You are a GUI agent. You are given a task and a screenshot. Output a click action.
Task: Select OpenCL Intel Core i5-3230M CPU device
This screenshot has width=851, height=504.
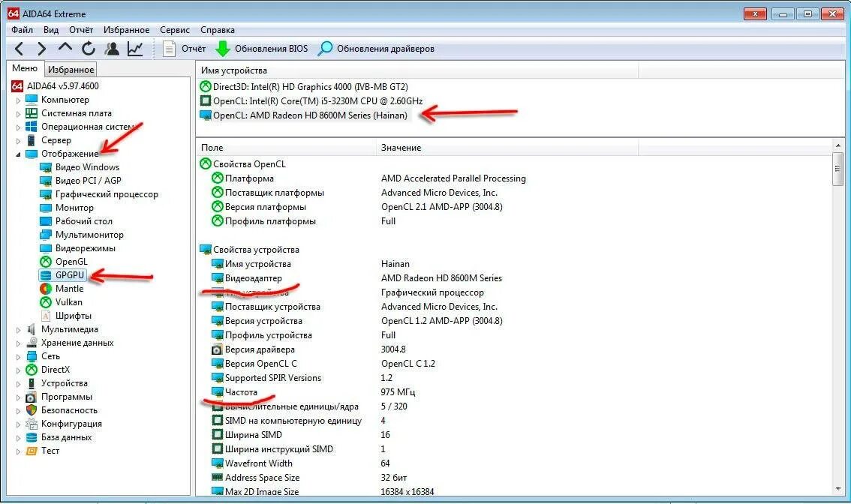click(311, 101)
